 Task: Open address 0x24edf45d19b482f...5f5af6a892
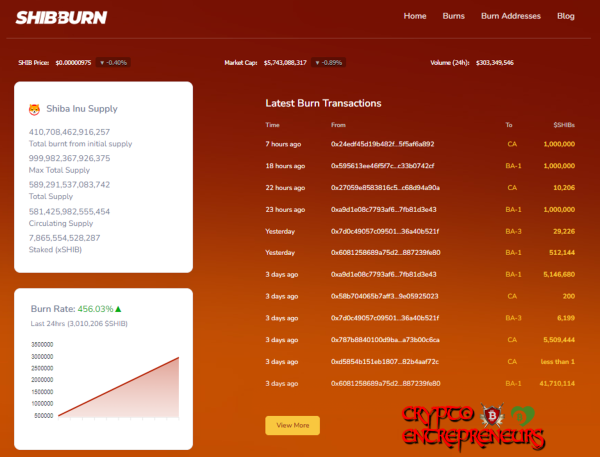click(382, 144)
